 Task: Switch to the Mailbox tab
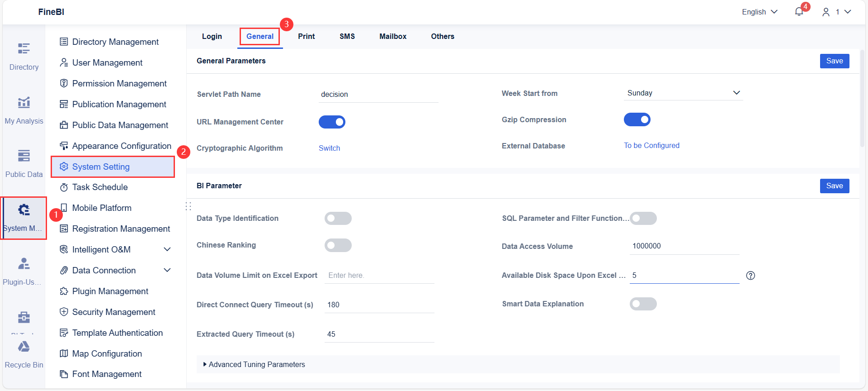click(392, 36)
